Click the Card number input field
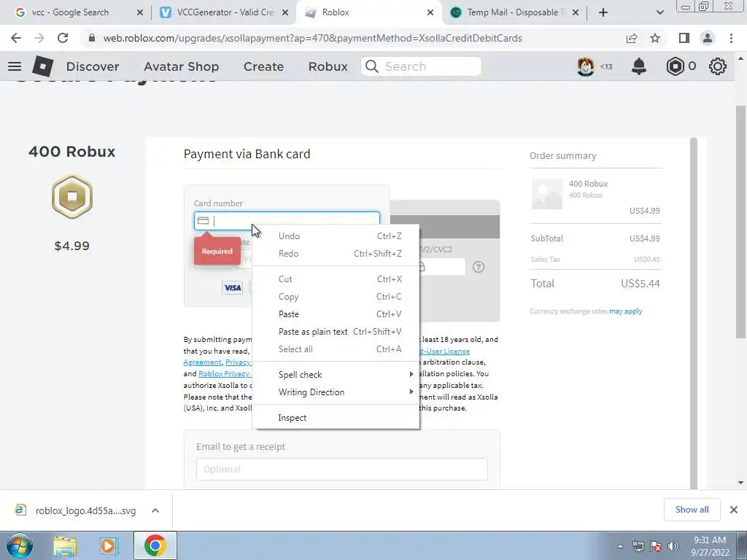 [x=287, y=221]
